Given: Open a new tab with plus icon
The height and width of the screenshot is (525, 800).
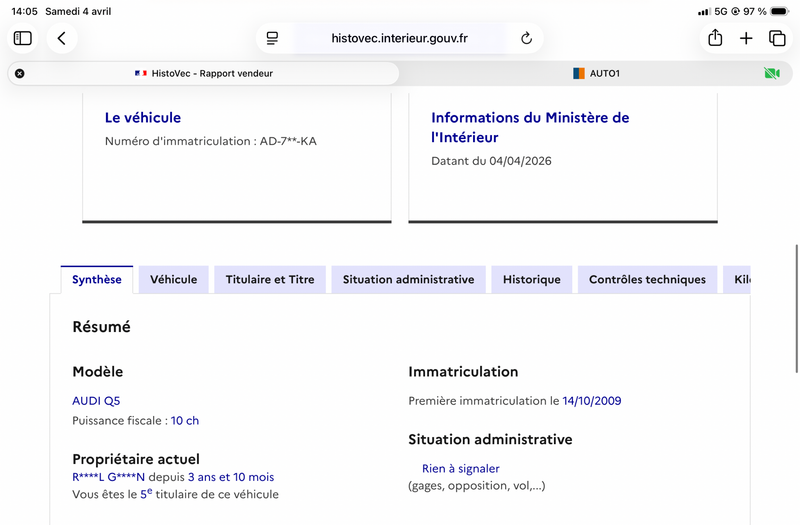Looking at the screenshot, I should [x=746, y=38].
